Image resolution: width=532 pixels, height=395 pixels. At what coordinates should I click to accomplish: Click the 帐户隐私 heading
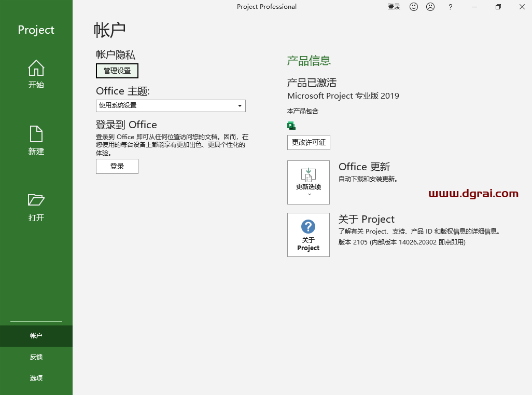115,55
